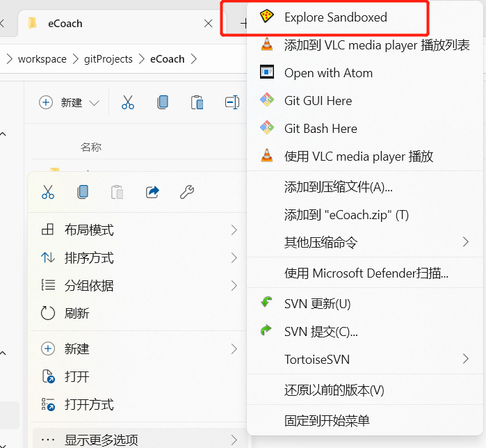
Task: Choose 还原以前的版本(V)
Action: [334, 390]
